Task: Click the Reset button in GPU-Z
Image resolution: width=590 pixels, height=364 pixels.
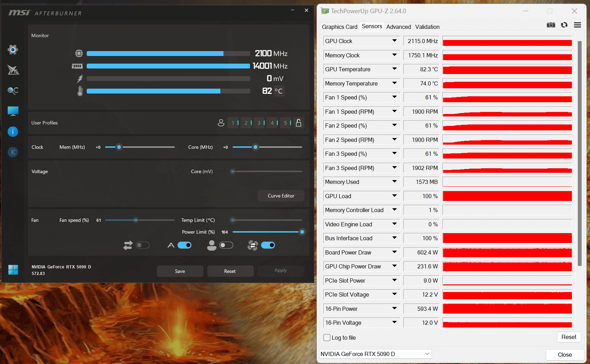Action: (569, 337)
